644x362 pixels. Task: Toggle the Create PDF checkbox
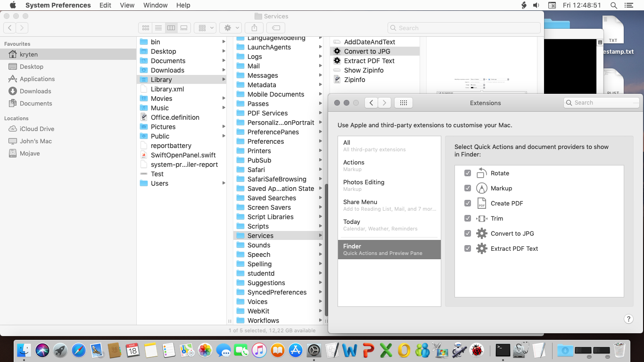tap(468, 203)
